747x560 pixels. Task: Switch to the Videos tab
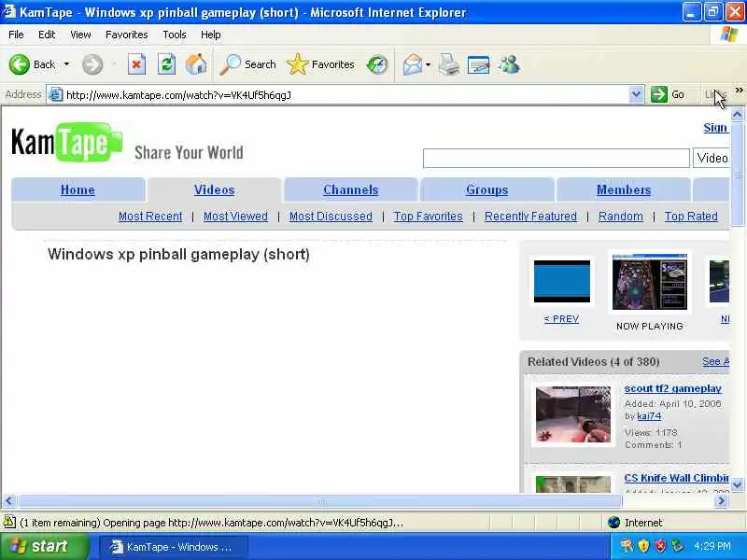coord(215,190)
